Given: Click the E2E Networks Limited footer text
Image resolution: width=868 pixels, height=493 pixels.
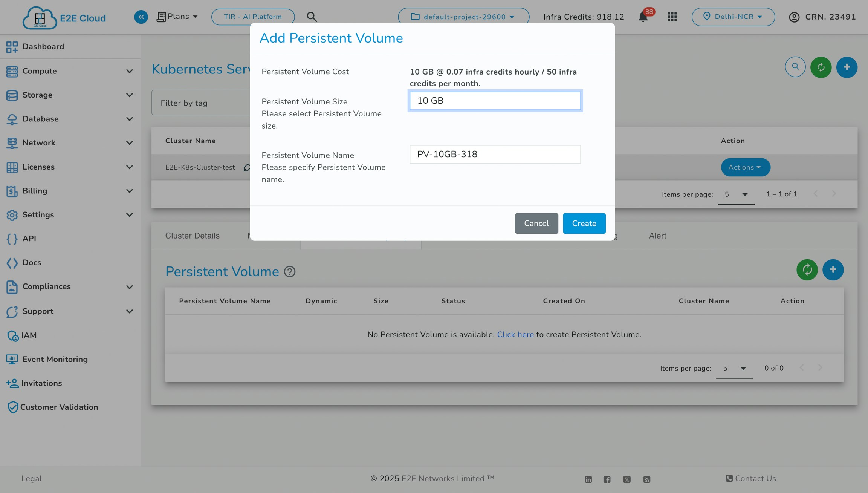Looking at the screenshot, I should [448, 479].
